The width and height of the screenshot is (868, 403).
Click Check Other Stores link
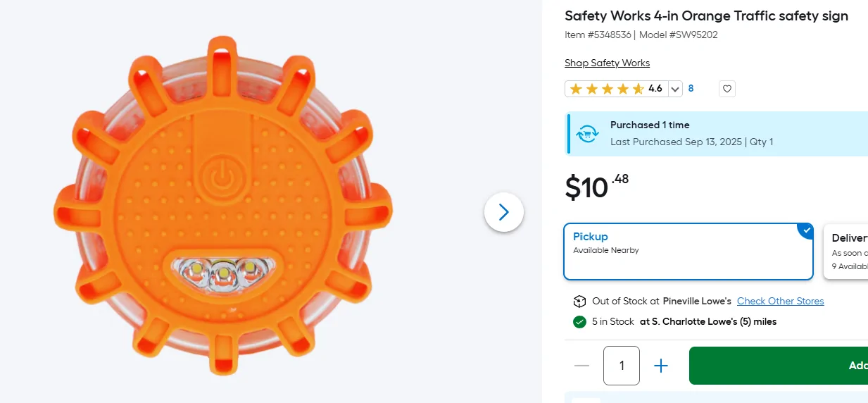pyautogui.click(x=780, y=302)
